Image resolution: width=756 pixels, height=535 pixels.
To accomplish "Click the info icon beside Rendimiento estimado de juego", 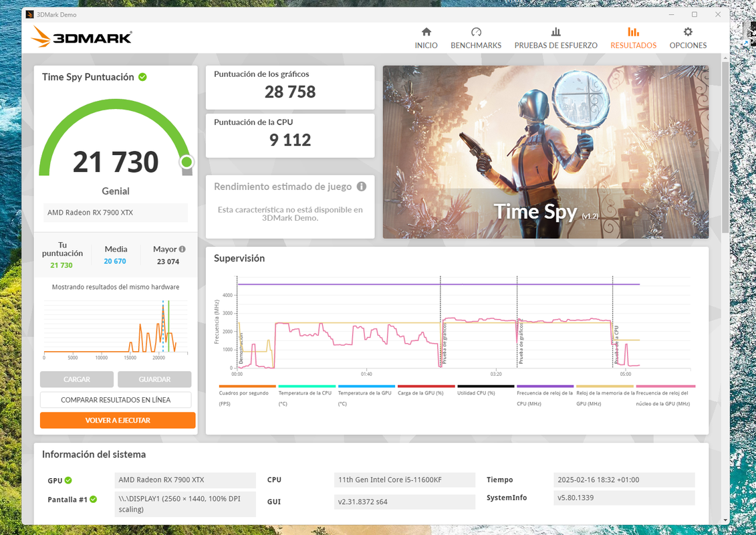I will pos(362,186).
